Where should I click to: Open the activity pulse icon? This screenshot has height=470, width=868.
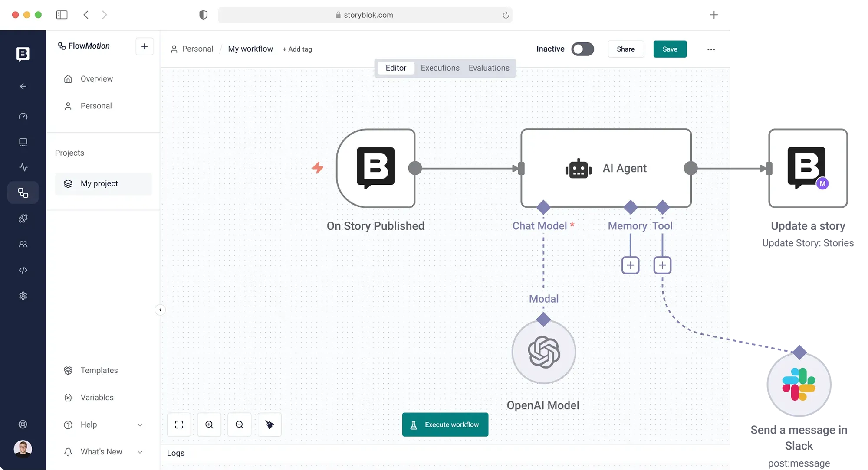23,167
